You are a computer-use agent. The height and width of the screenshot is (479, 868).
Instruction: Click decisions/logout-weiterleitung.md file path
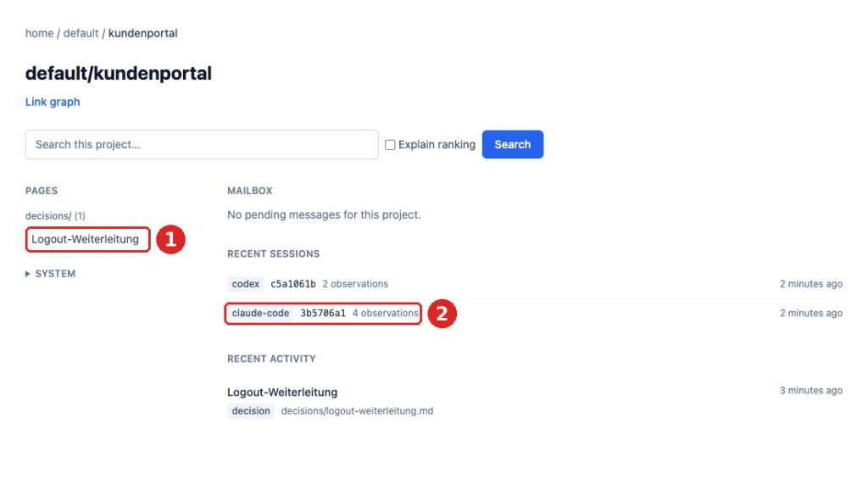coord(357,411)
